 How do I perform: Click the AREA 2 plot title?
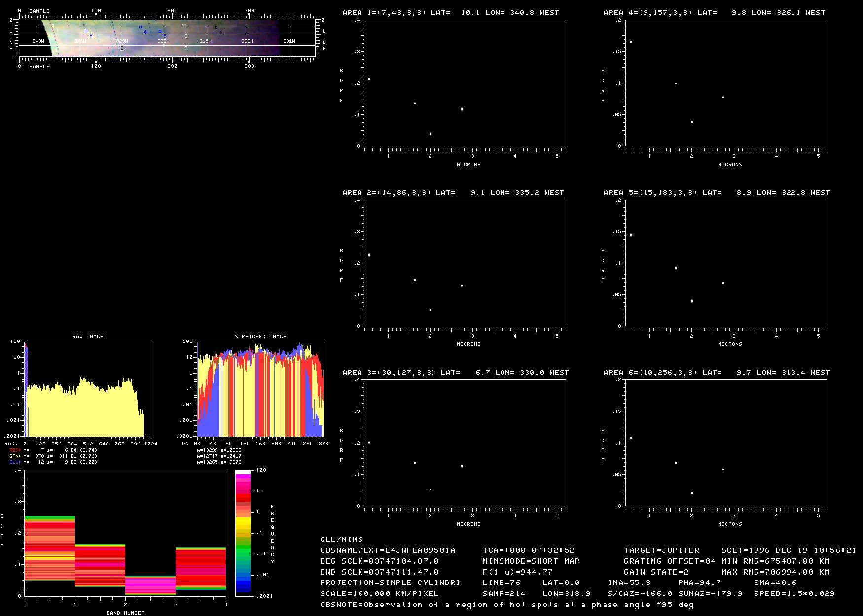point(453,193)
